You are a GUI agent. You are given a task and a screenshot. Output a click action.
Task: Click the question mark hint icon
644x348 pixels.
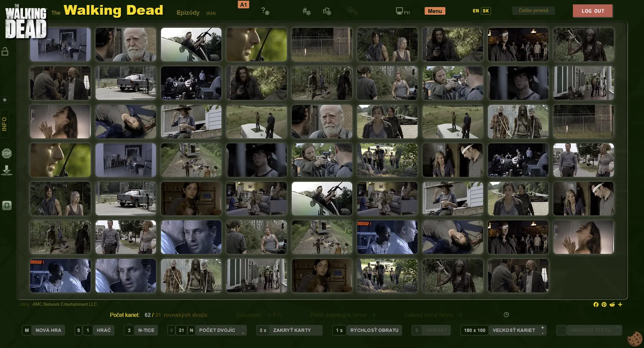[264, 11]
